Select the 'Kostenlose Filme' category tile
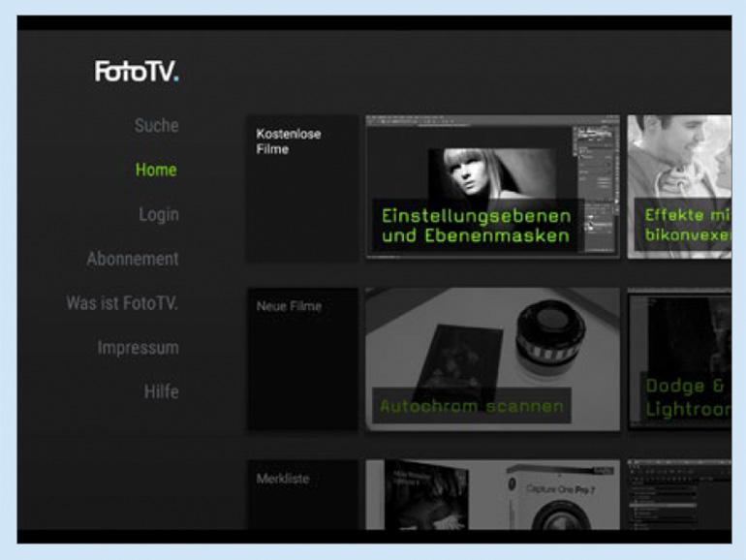746x560 pixels. 302,187
